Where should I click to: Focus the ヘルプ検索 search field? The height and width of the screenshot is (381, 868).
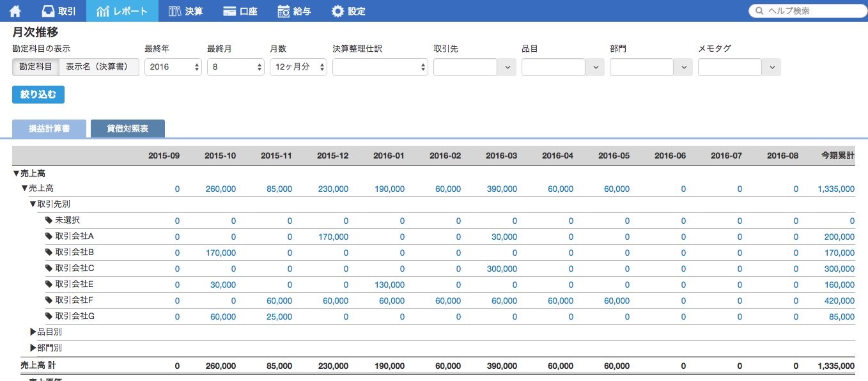coord(808,11)
